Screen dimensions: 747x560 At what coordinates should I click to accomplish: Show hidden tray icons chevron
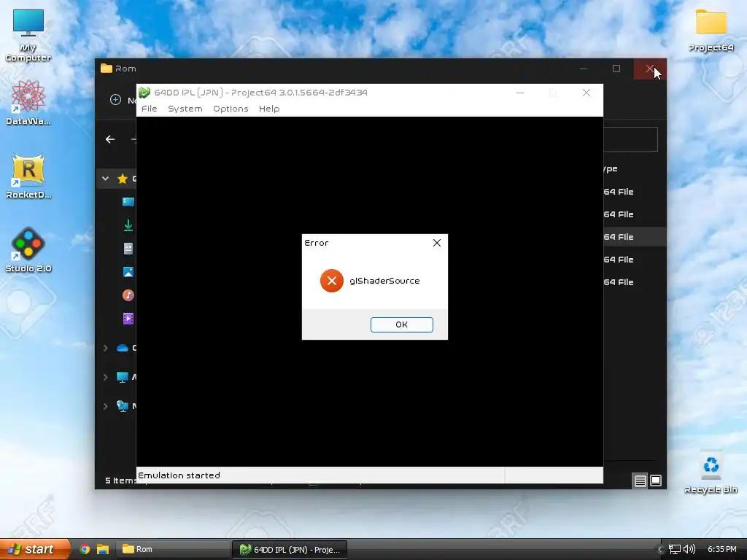659,550
